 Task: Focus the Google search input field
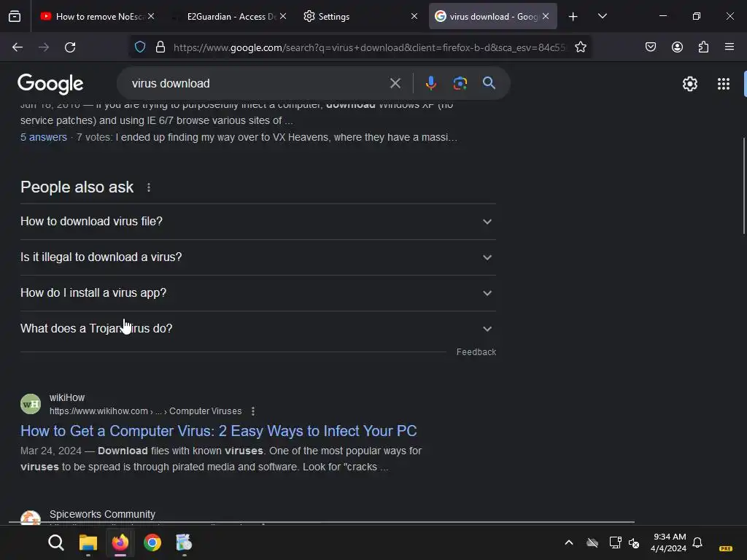(258, 83)
